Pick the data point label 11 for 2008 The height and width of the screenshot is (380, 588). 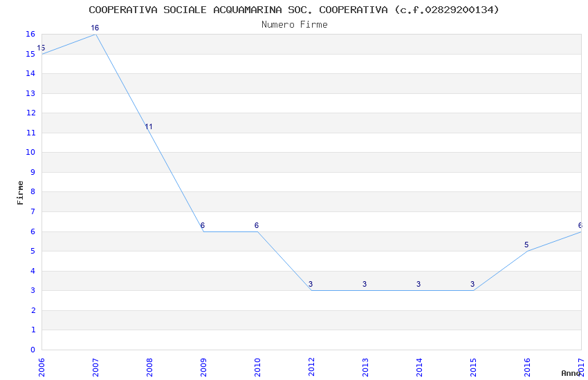[149, 126]
